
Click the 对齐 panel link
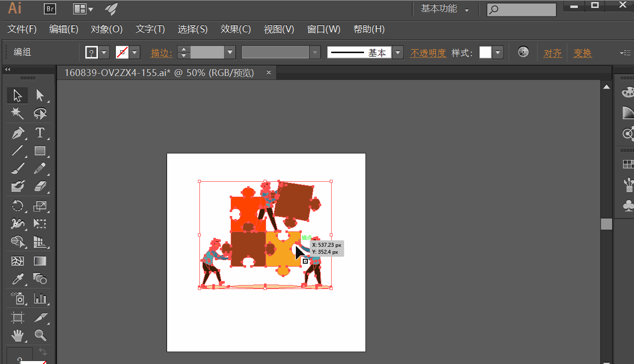pos(553,53)
